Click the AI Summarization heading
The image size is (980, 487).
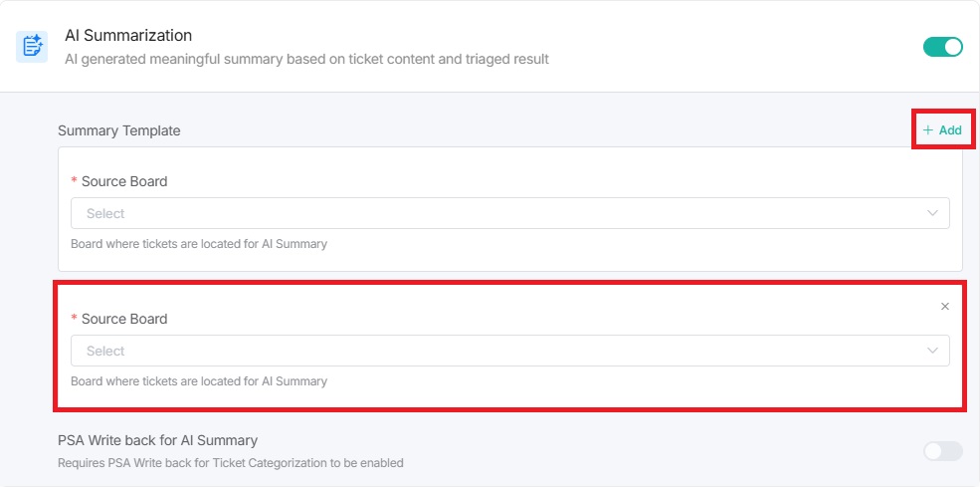[x=128, y=36]
